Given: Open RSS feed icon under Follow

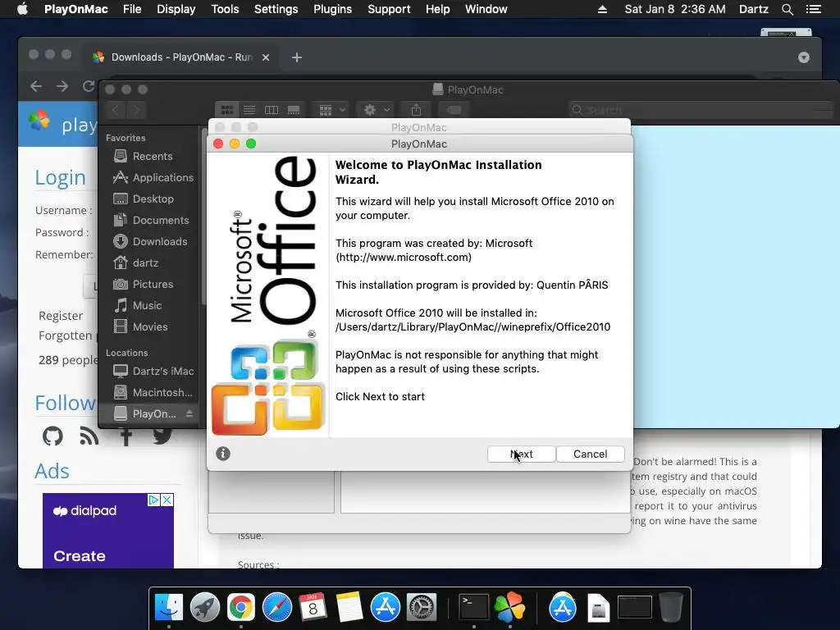Looking at the screenshot, I should point(89,436).
